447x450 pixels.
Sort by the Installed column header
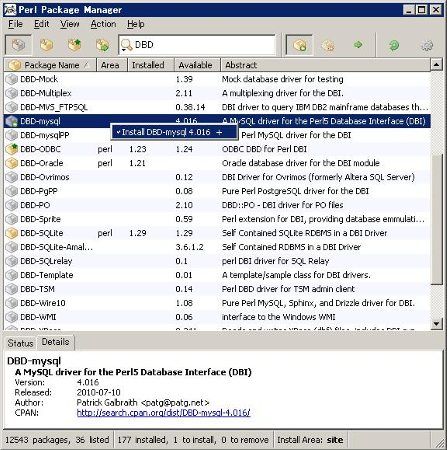[x=151, y=65]
